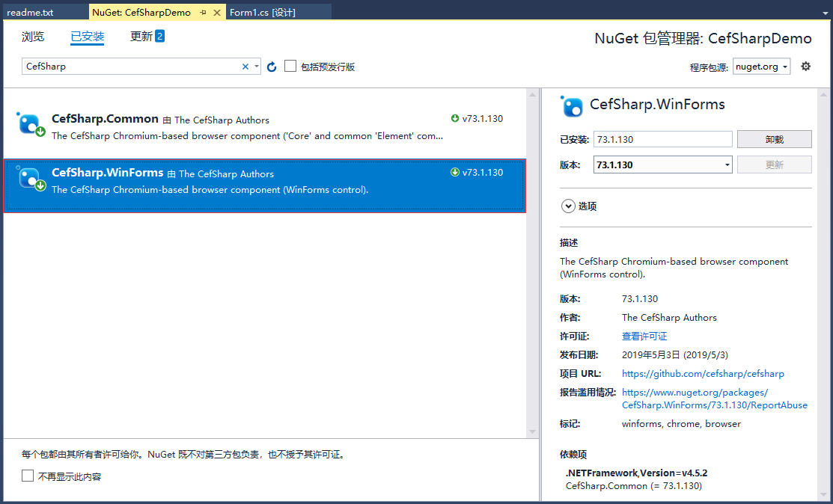This screenshot has height=504, width=833.
Task: Click the 已安装 version field 73.1.130
Action: [662, 139]
